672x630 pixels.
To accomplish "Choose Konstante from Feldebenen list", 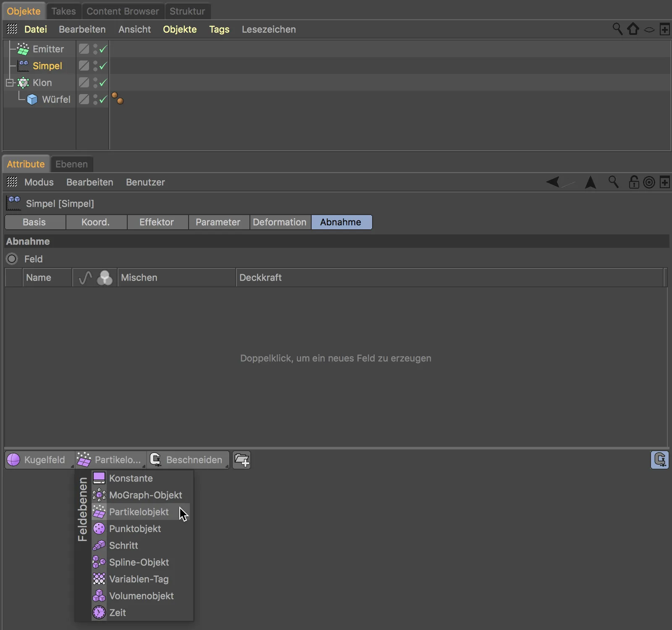I will pos(141,478).
